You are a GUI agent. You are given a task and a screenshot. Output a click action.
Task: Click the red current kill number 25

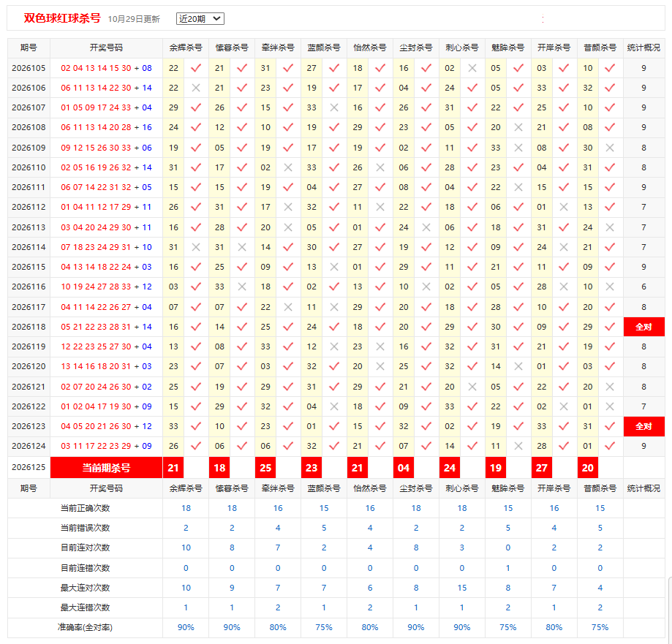(x=265, y=468)
